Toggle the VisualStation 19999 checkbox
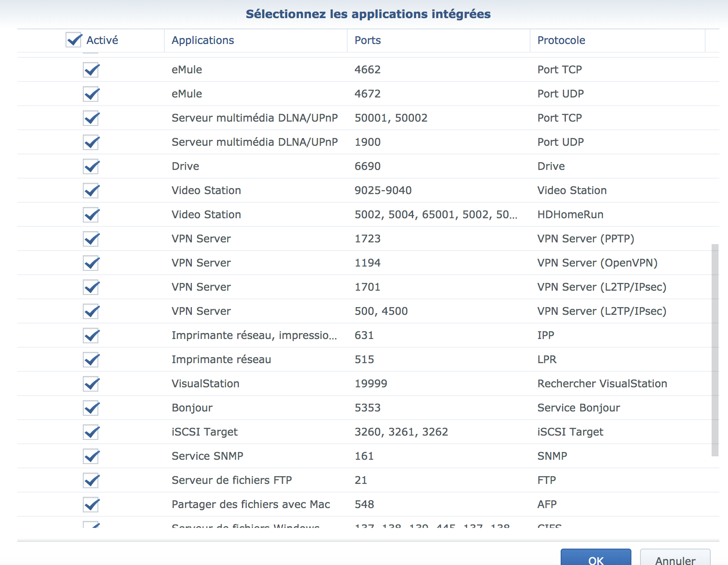The image size is (728, 565). (x=91, y=384)
